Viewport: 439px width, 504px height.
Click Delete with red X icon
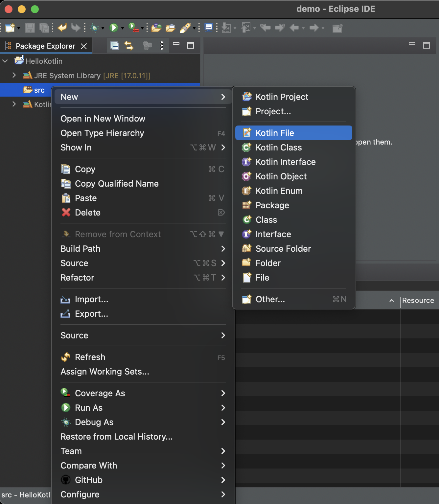pos(143,213)
